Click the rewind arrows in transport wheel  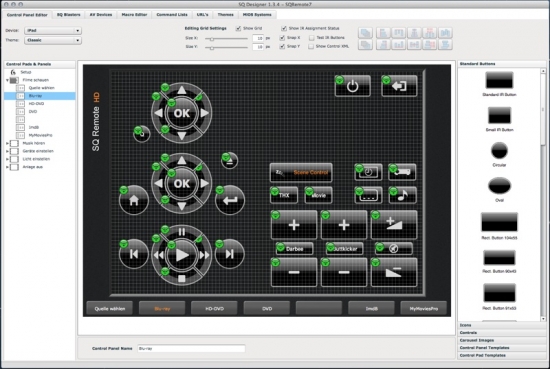point(159,255)
